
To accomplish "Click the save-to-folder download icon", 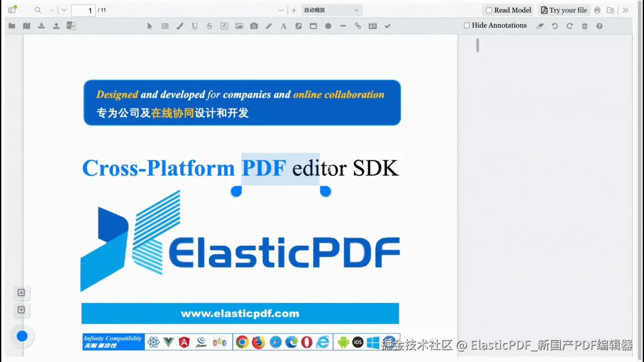I will point(610,10).
